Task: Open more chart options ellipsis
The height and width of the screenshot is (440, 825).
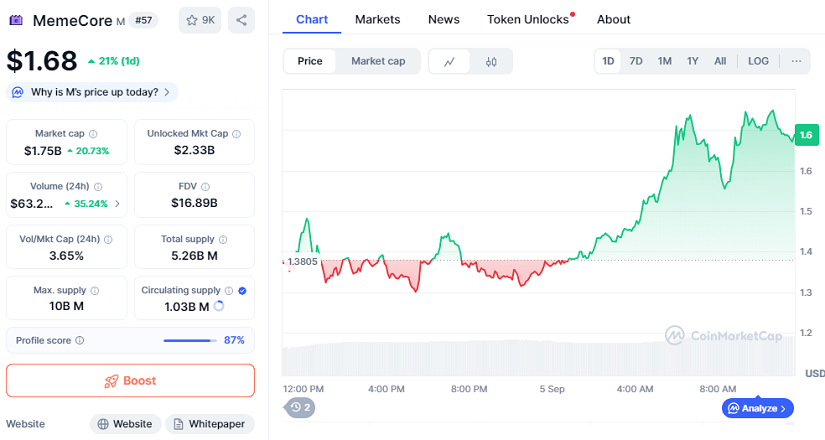Action: coord(797,61)
